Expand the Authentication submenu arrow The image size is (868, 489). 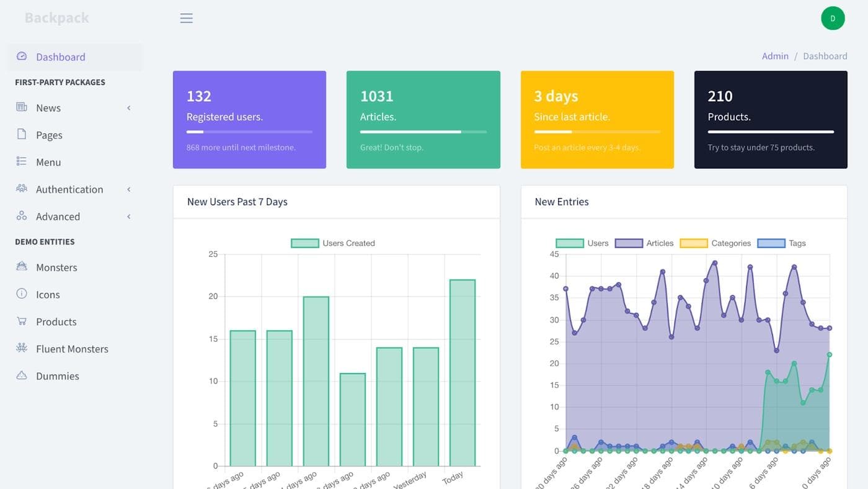click(x=129, y=189)
